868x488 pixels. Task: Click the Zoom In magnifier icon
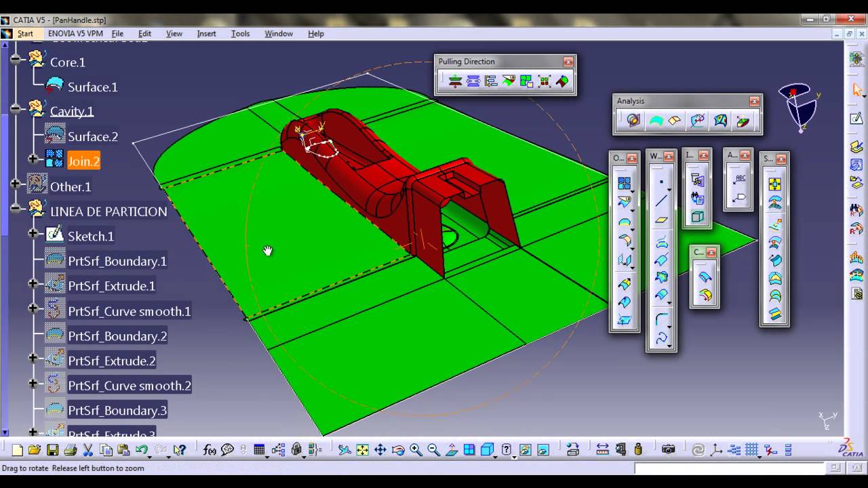[416, 449]
